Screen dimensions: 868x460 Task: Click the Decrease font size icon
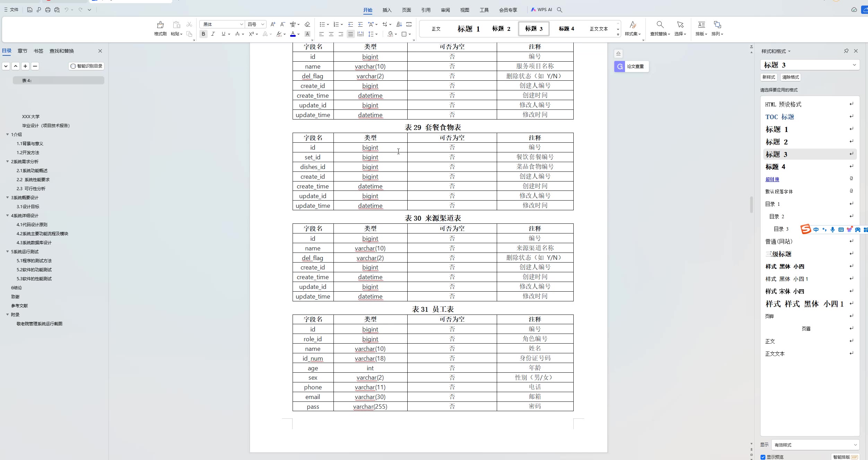click(x=283, y=24)
